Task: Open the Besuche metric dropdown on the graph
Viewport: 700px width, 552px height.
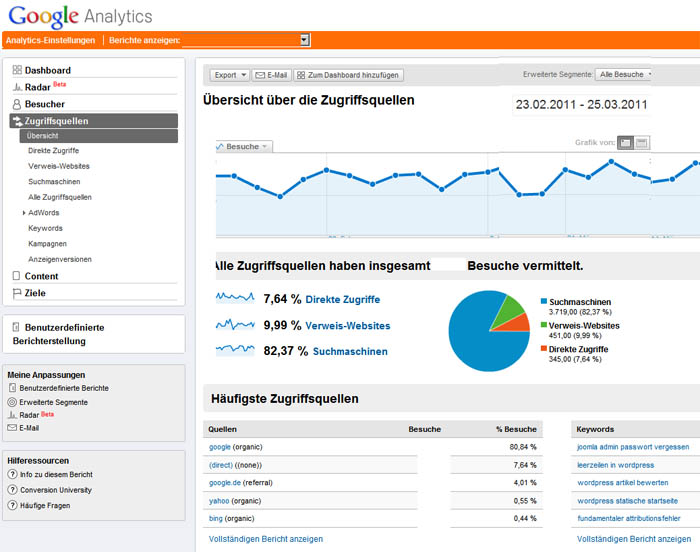Action: (244, 146)
